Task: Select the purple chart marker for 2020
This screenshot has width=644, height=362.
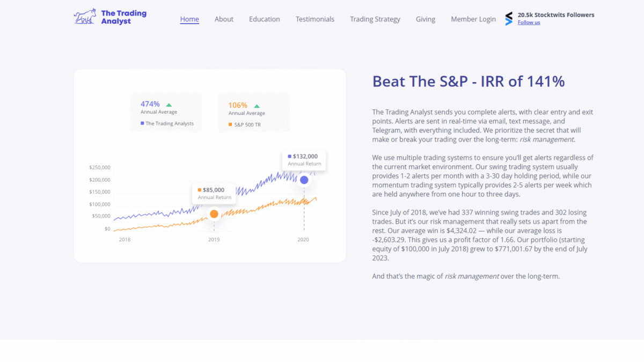Action: [x=304, y=180]
